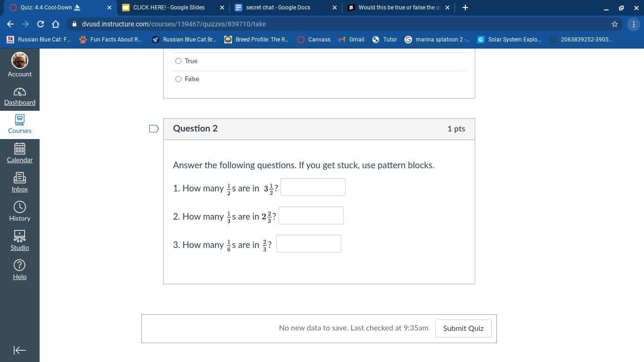Image resolution: width=644 pixels, height=362 pixels.
Task: Click the answer box for 1/6s in 2/3
Action: (309, 244)
